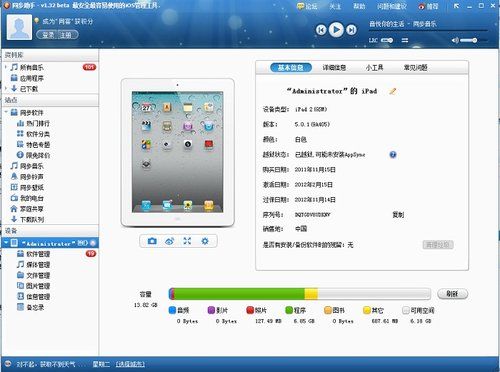The height and width of the screenshot is (372, 500).
Task: Open the 论坛 forum menu item
Action: [x=307, y=6]
